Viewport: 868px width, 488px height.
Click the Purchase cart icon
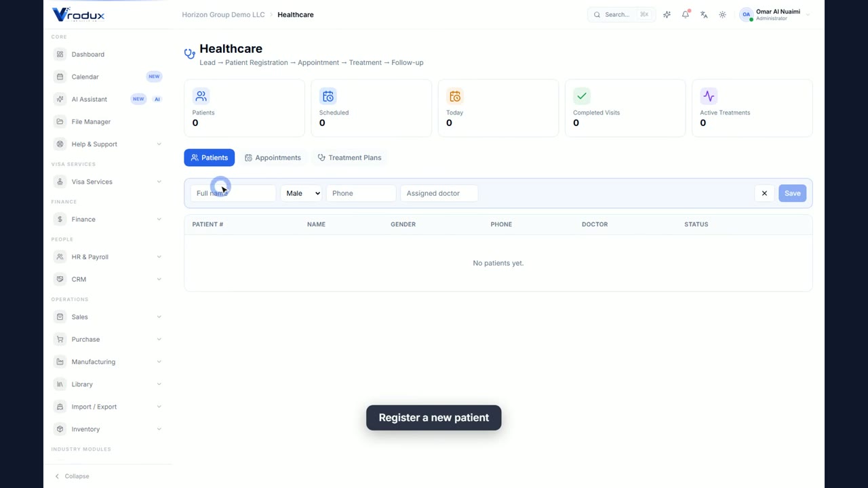point(60,339)
